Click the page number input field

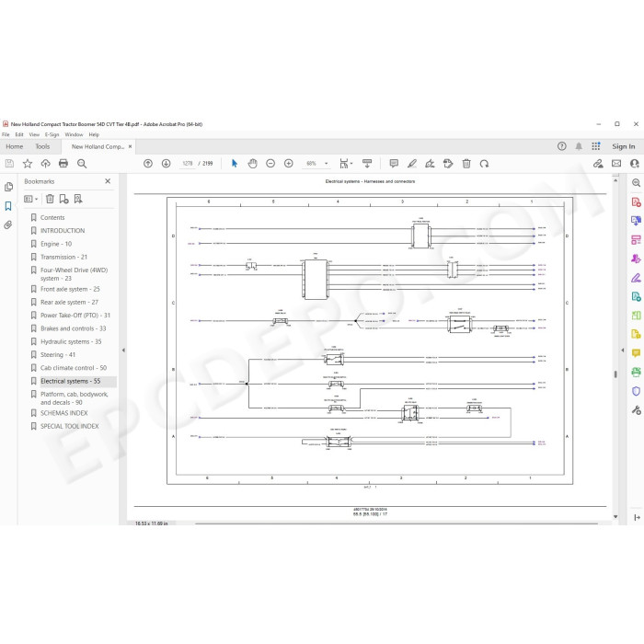click(188, 164)
